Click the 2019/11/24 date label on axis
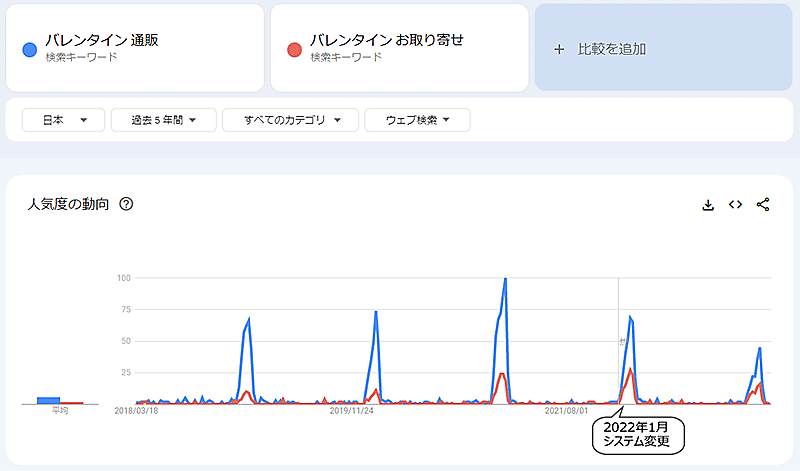This screenshot has height=471, width=800. (x=351, y=410)
